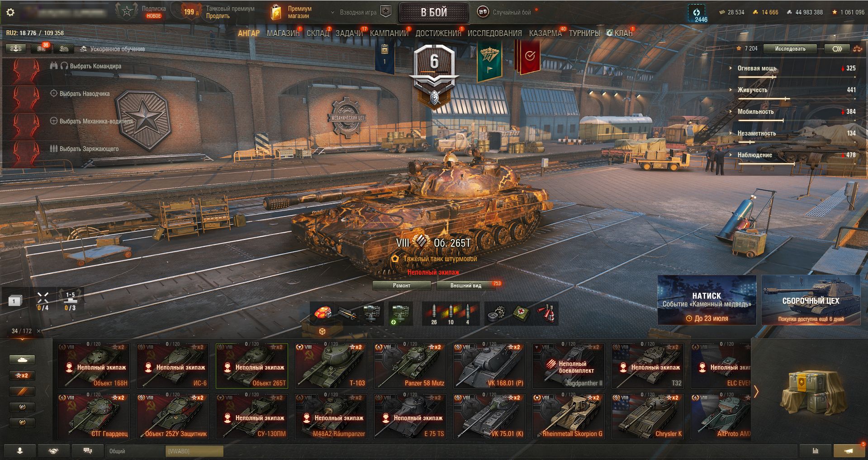Image resolution: width=868 pixels, height=460 pixels.
Task: Open the battle pass level 6 badge
Action: pyautogui.click(x=434, y=75)
